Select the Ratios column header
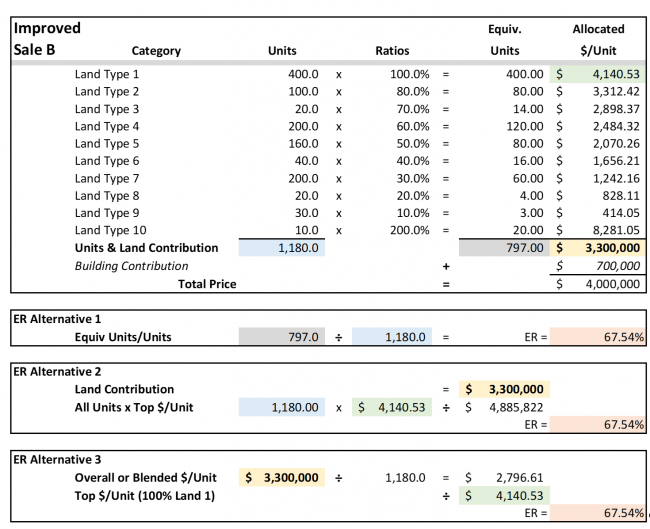 click(x=392, y=51)
